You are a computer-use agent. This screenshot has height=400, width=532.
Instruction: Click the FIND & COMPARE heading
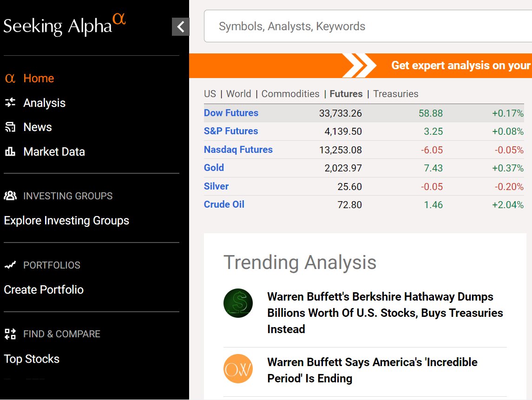click(62, 334)
